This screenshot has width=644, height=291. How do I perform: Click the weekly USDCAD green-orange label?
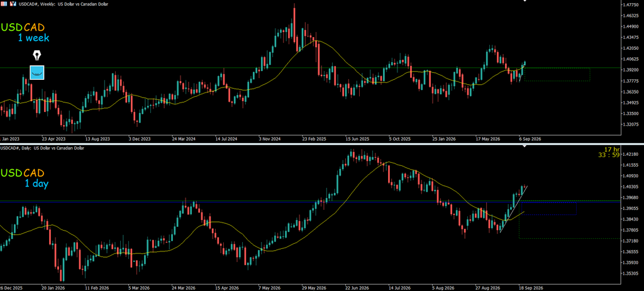point(23,28)
